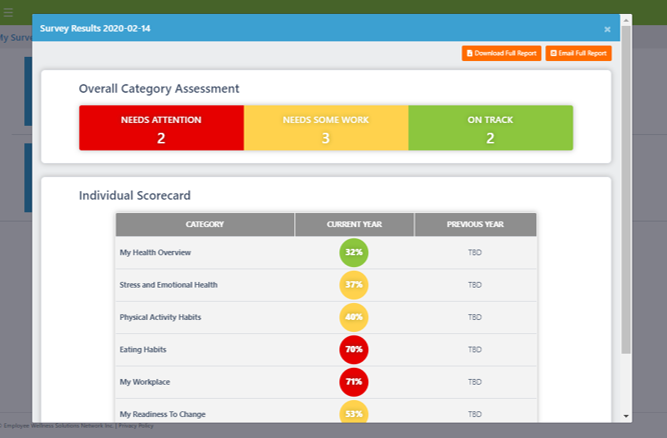Click the 32% My Health Overview score circle
This screenshot has height=438, width=667.
coord(354,253)
